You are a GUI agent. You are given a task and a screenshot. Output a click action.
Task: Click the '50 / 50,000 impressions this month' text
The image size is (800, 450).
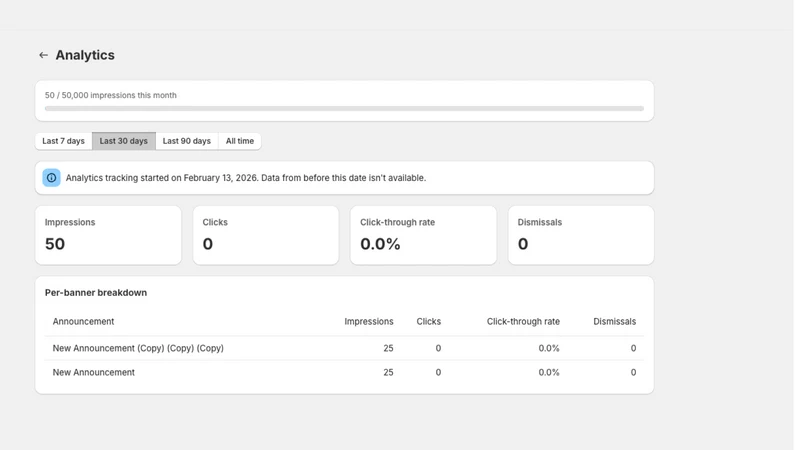pyautogui.click(x=111, y=95)
